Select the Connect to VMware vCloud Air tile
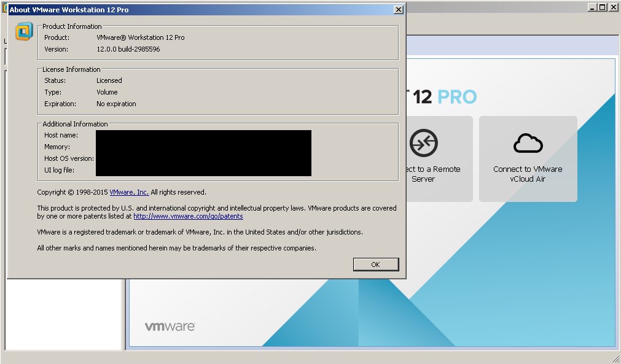 (528, 158)
